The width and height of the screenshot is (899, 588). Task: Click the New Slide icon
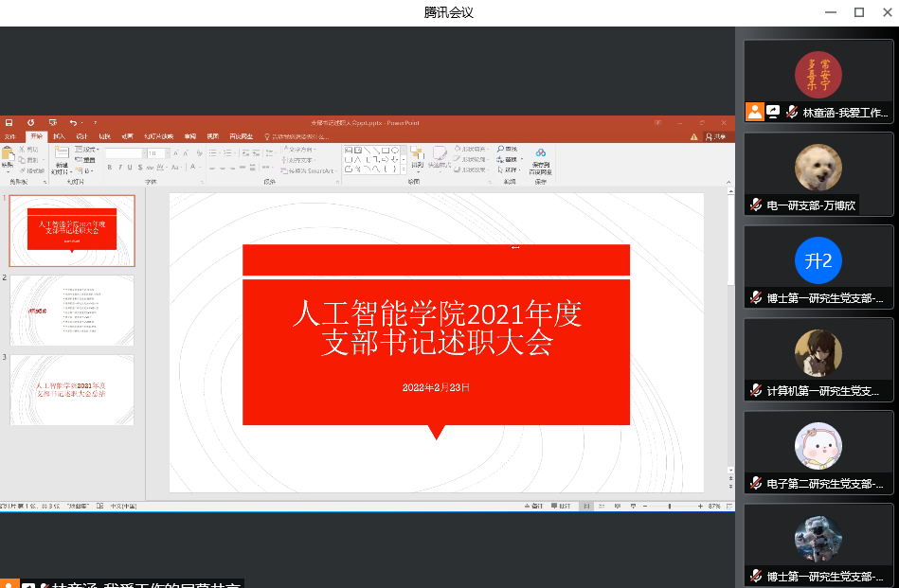click(x=61, y=156)
